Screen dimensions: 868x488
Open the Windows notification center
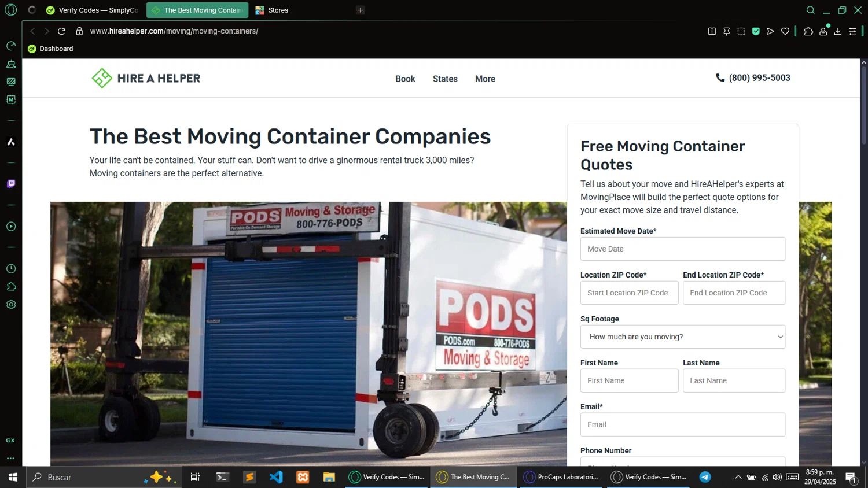tap(851, 477)
